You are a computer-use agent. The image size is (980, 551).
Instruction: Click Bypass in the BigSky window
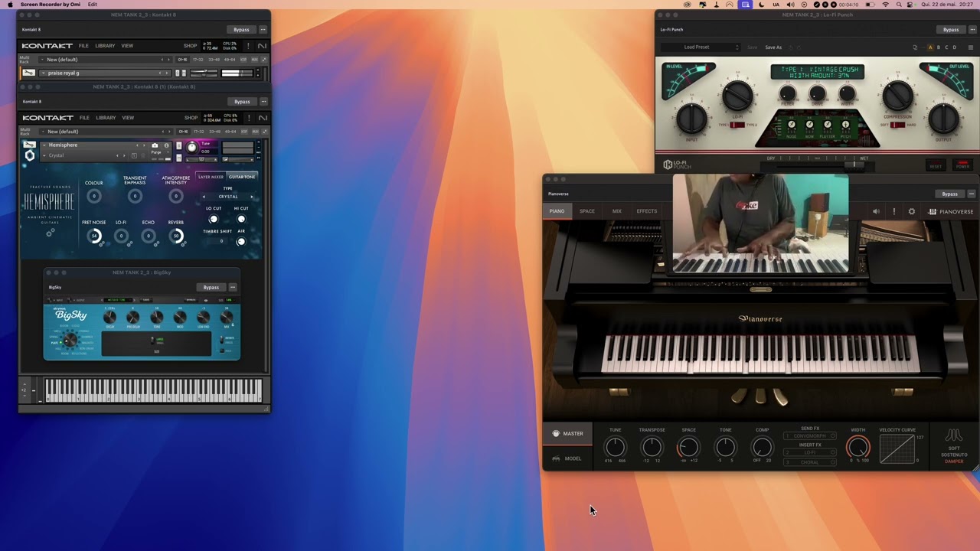pyautogui.click(x=211, y=288)
